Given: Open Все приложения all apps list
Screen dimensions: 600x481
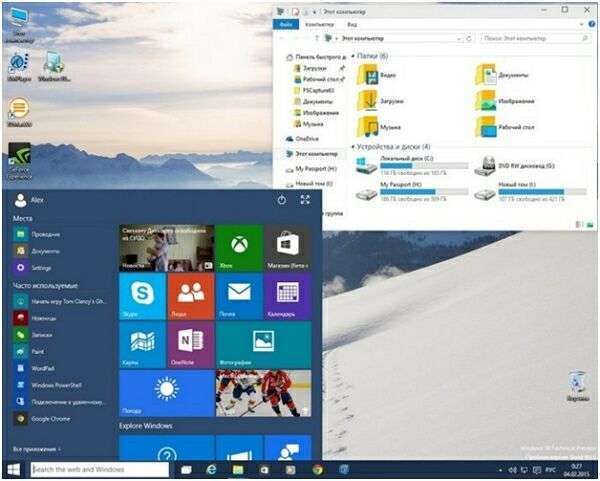Looking at the screenshot, I should [x=37, y=449].
